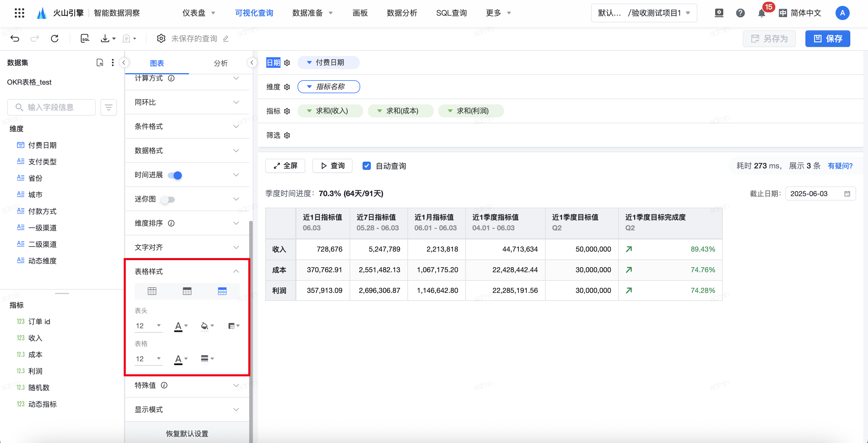Open the notification bell icon
The image size is (868, 443).
tap(761, 13)
